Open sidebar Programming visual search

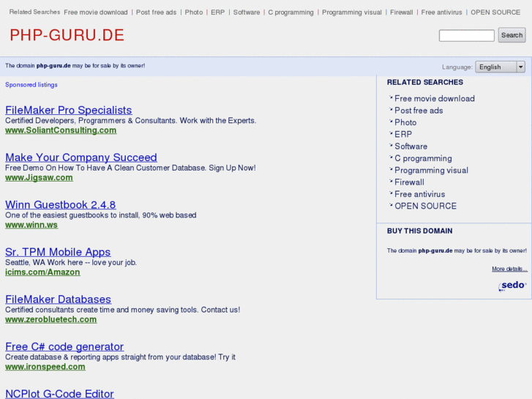tap(431, 171)
